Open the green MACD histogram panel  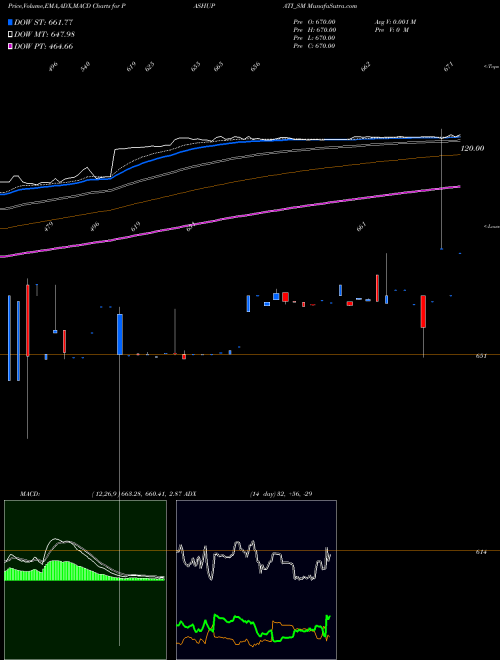point(85,580)
